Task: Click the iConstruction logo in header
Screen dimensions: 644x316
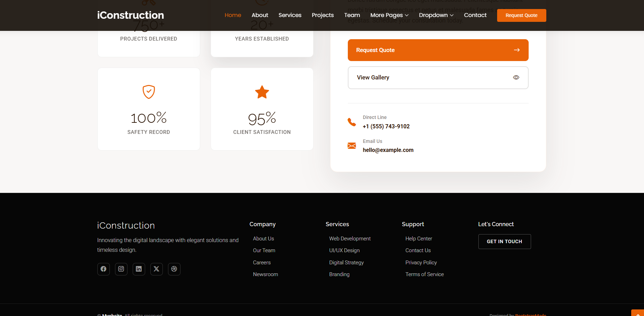Action: 131,15
